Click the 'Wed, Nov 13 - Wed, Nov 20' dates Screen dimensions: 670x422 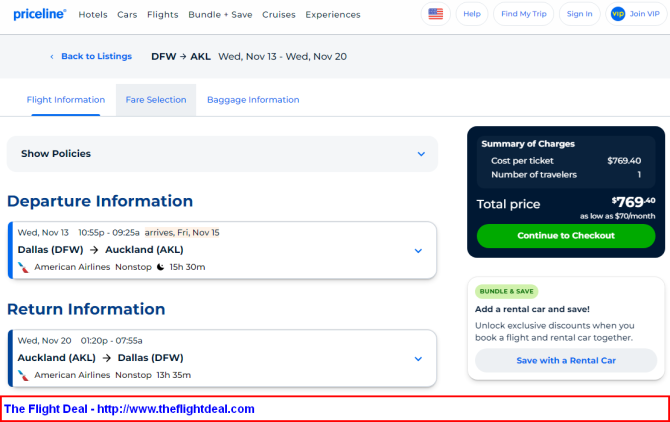click(x=282, y=56)
